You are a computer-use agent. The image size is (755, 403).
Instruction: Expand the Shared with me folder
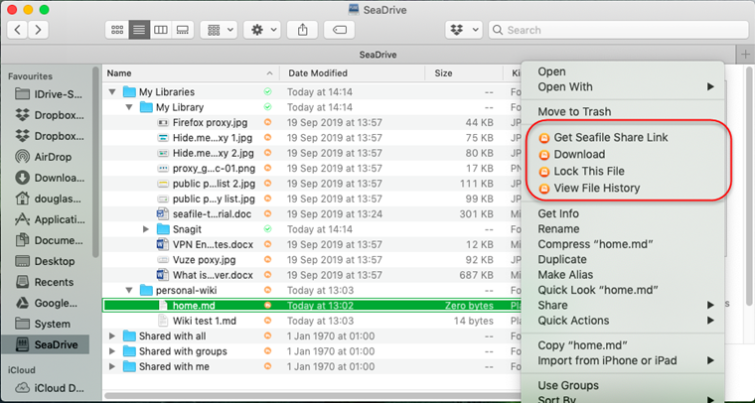pyautogui.click(x=112, y=367)
